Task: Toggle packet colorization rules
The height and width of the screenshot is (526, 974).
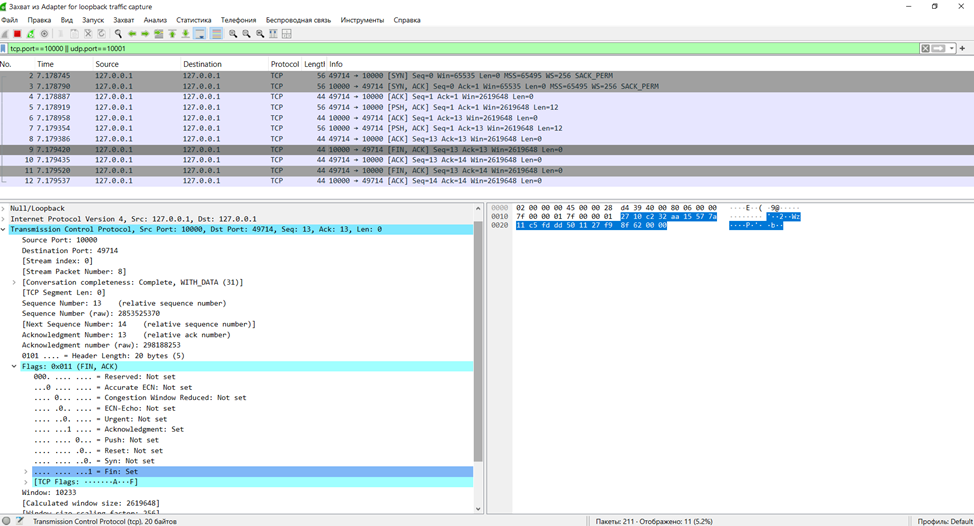Action: (x=216, y=34)
